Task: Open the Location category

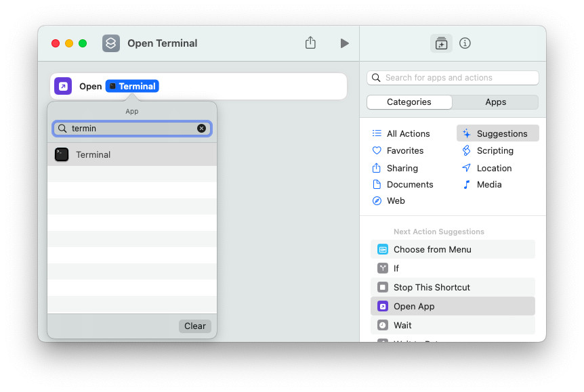Action: click(x=486, y=169)
